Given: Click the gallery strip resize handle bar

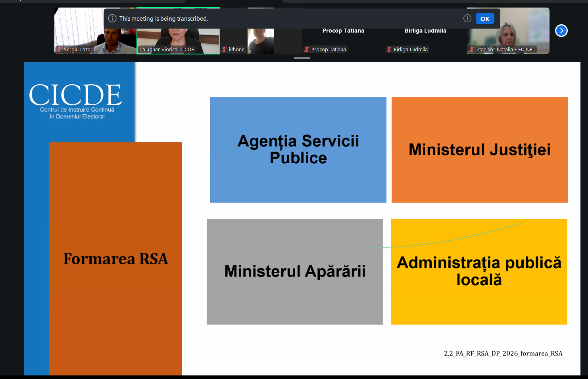Looking at the screenshot, I should coord(302,58).
